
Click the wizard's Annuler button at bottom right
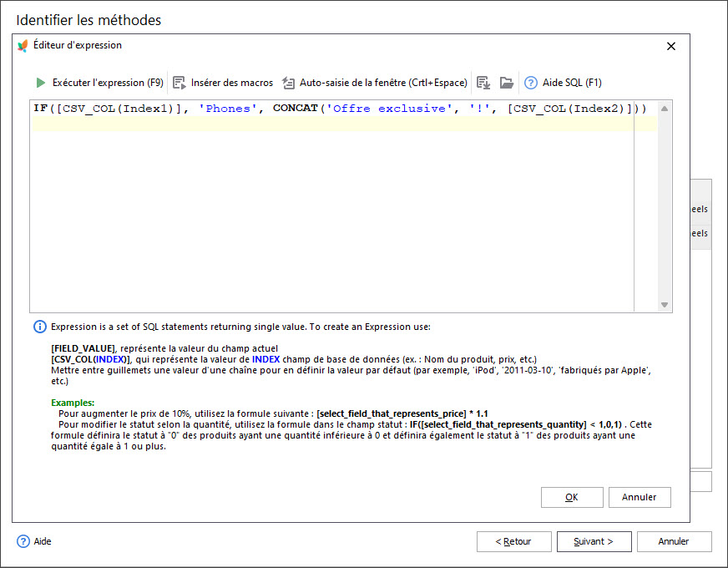(674, 541)
